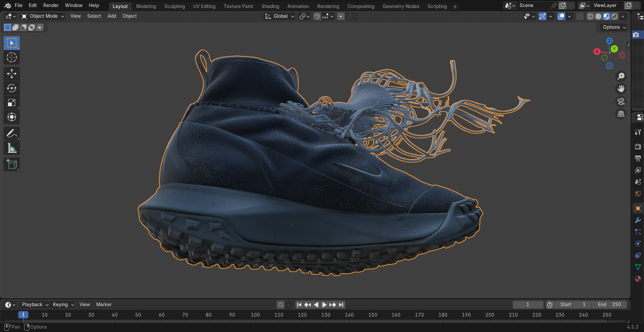
Task: Choose the Rotate tool
Action: click(x=12, y=88)
